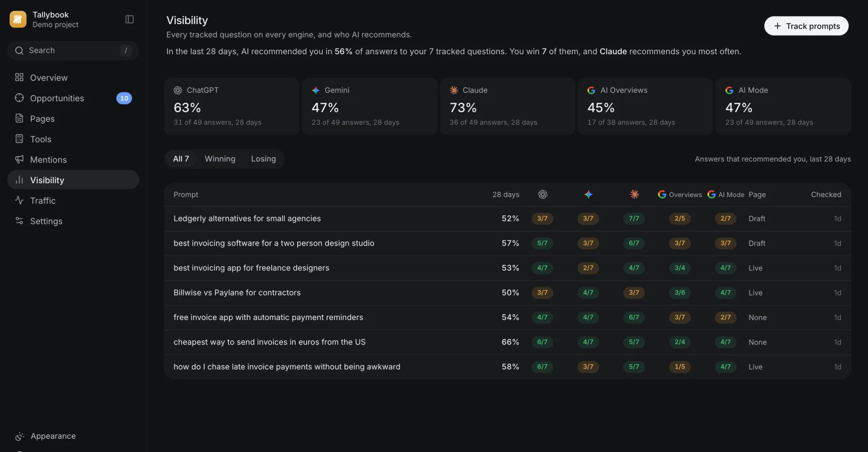Switch to the Winning tab
The height and width of the screenshot is (452, 868).
pos(220,159)
